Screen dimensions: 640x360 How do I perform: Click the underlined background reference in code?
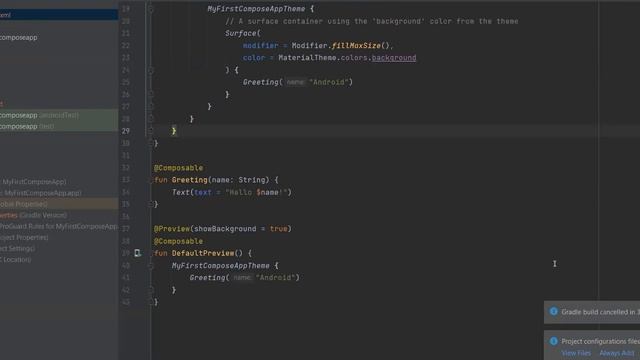394,58
